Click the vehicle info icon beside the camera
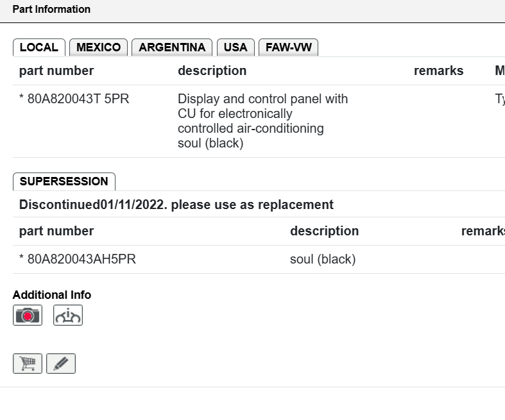 click(x=68, y=315)
